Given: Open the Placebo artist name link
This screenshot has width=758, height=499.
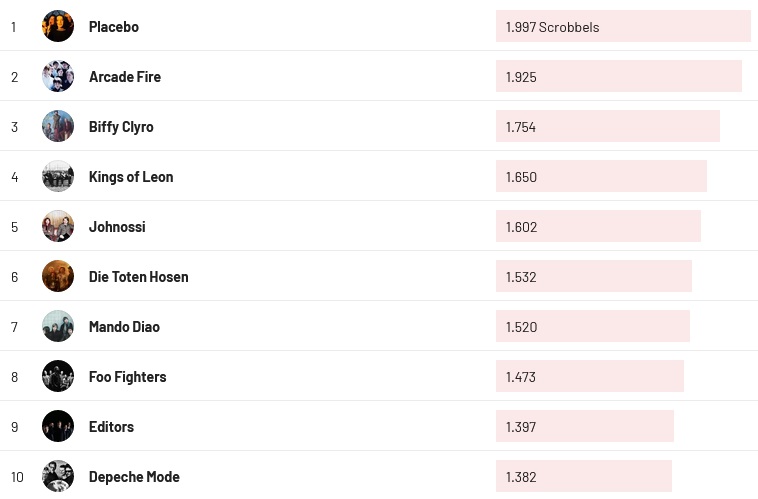Looking at the screenshot, I should [x=114, y=27].
